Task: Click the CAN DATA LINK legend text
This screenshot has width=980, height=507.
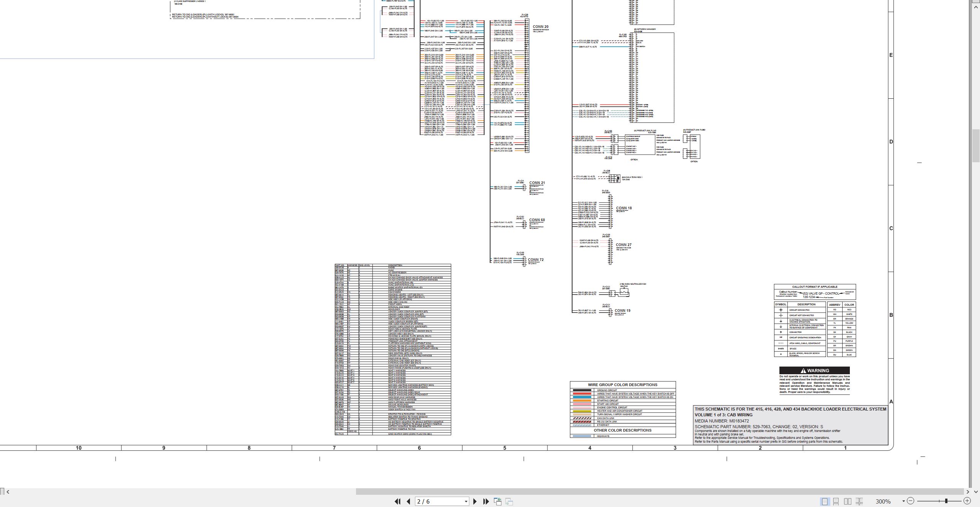Action: tap(605, 418)
